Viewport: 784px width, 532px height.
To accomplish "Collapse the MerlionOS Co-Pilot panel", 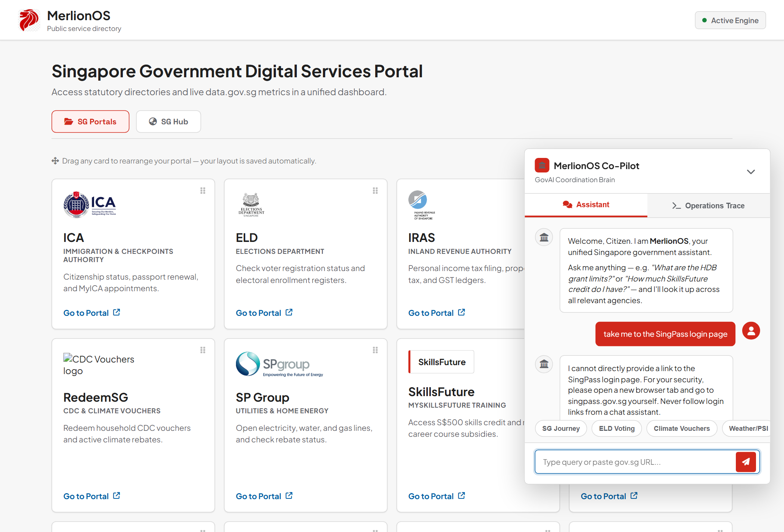I will 751,172.
